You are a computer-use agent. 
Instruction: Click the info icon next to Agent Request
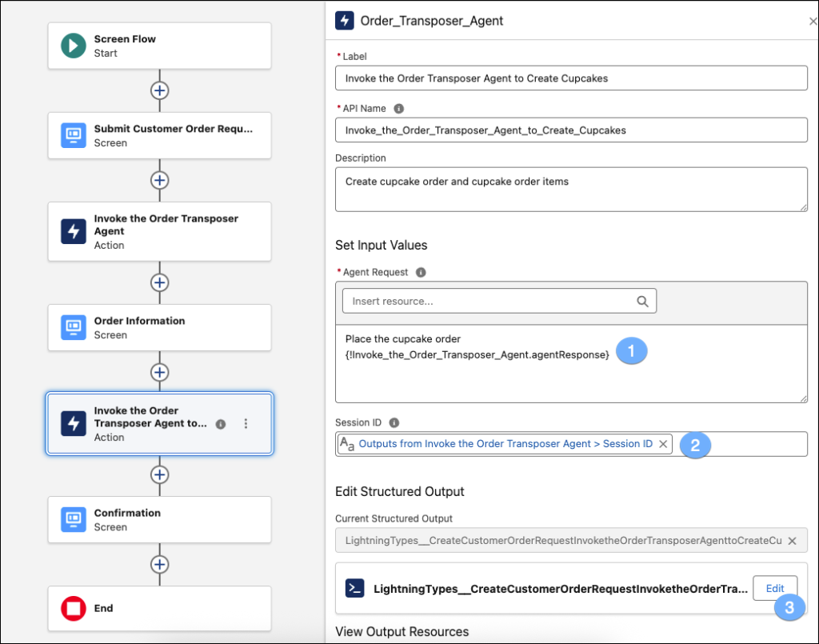pos(421,273)
